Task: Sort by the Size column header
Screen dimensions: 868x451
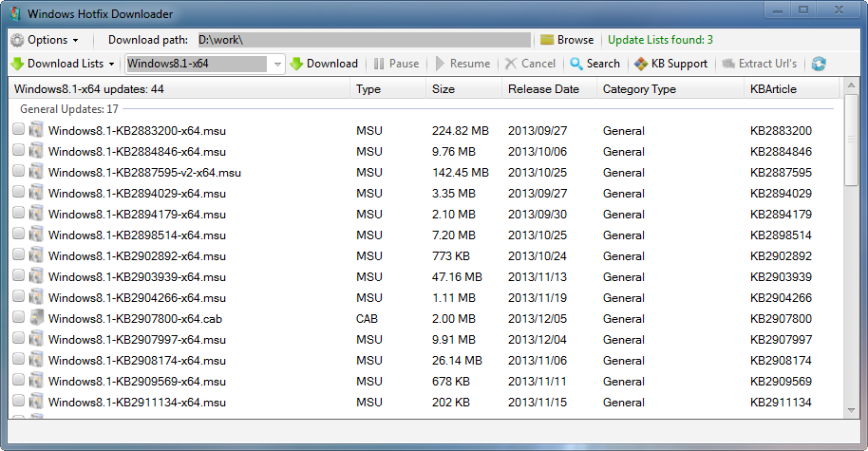Action: [x=463, y=88]
